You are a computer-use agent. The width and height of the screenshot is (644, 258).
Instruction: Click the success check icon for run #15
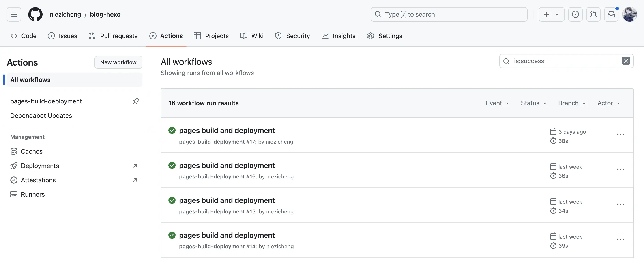[x=172, y=200]
